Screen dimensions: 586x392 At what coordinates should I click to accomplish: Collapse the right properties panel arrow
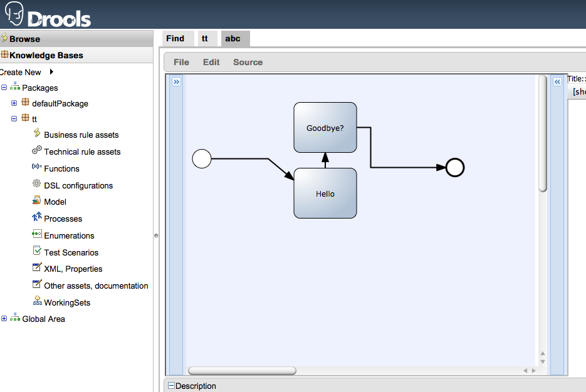tap(557, 81)
